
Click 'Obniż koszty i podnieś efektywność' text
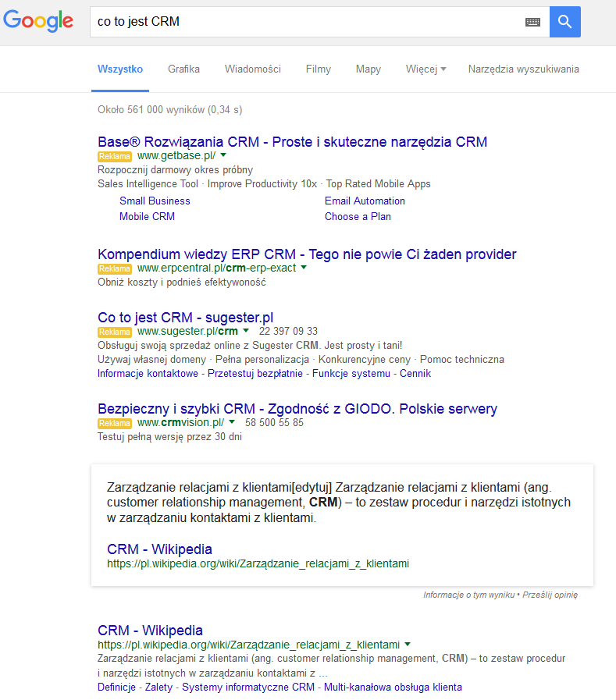pos(182,282)
